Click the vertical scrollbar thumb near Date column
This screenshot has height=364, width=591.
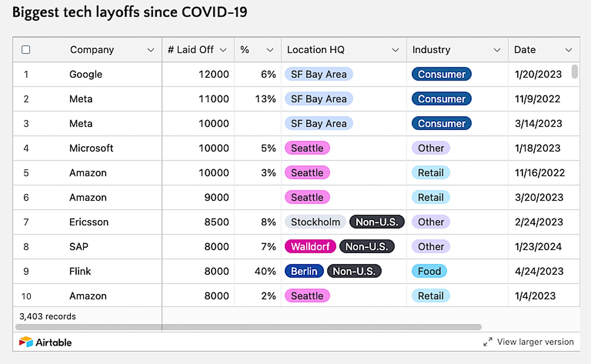[x=574, y=72]
